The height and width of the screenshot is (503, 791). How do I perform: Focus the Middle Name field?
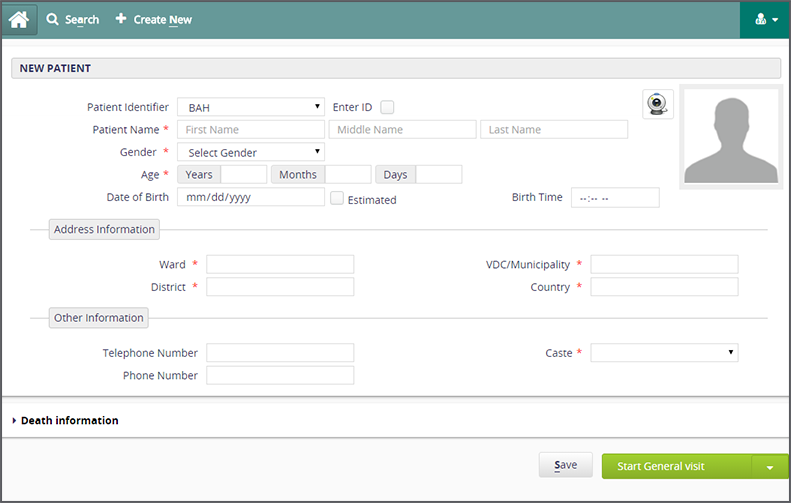coord(402,130)
